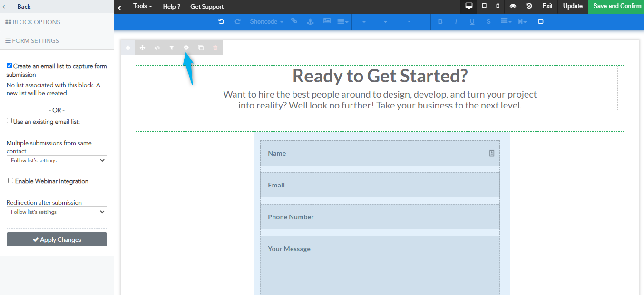Enable Webinar Integration checkbox

[x=10, y=181]
